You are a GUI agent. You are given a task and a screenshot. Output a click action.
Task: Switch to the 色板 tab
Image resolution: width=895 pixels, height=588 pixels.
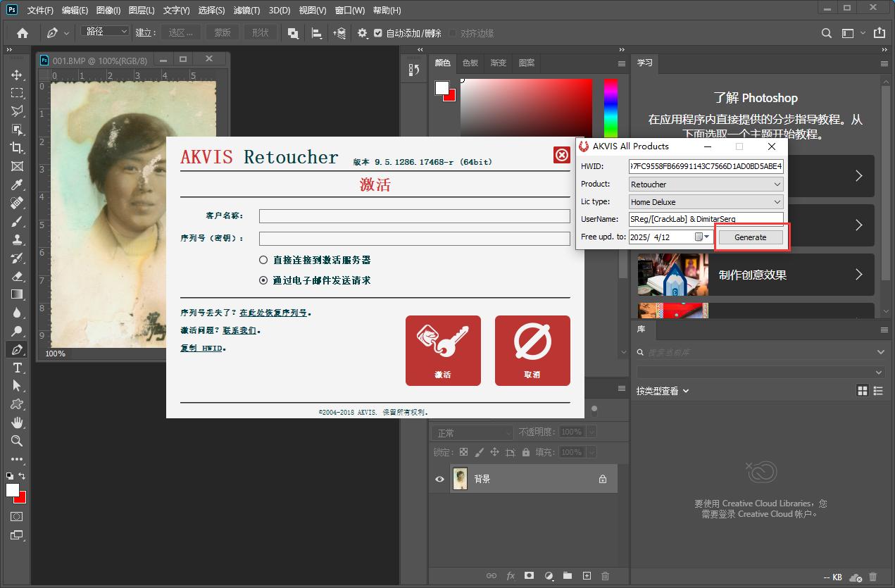pos(470,63)
